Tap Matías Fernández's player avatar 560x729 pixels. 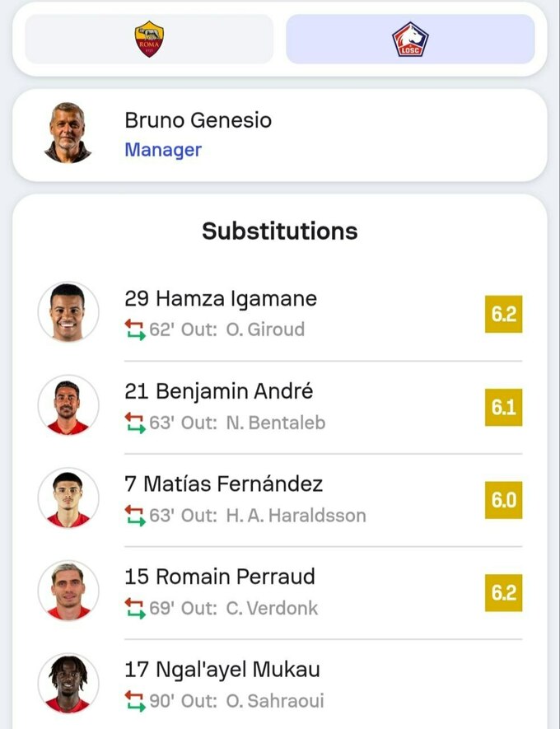68,498
